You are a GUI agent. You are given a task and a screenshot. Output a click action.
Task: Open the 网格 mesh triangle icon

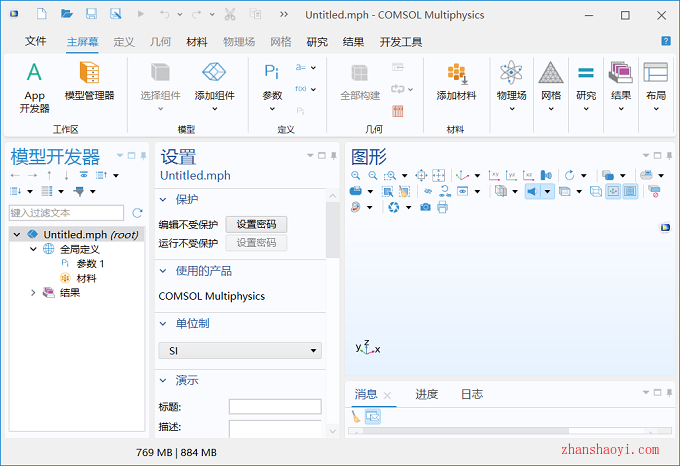coord(551,72)
